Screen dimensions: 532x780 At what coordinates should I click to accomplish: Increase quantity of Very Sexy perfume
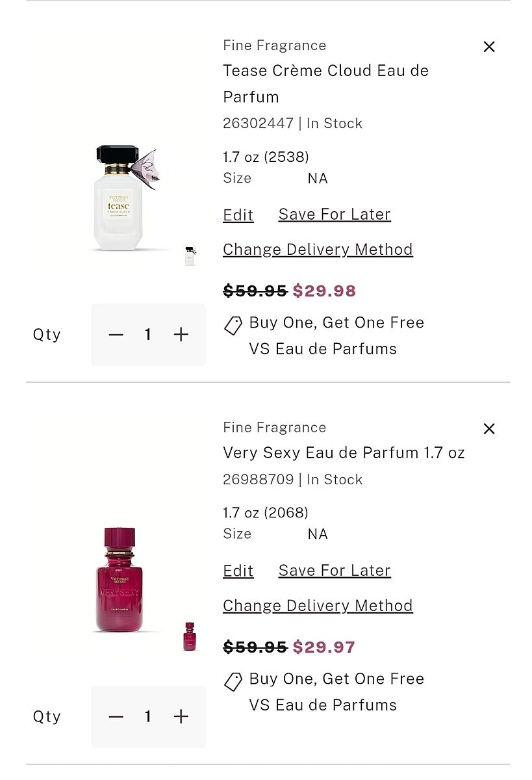tap(181, 717)
